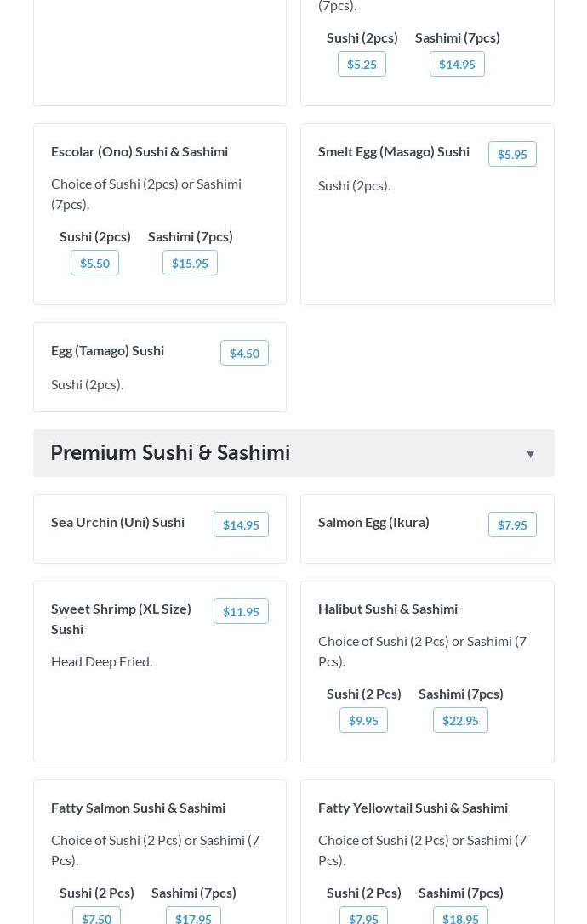Open Halibut Sushi & Sashimi title

pyautogui.click(x=388, y=609)
